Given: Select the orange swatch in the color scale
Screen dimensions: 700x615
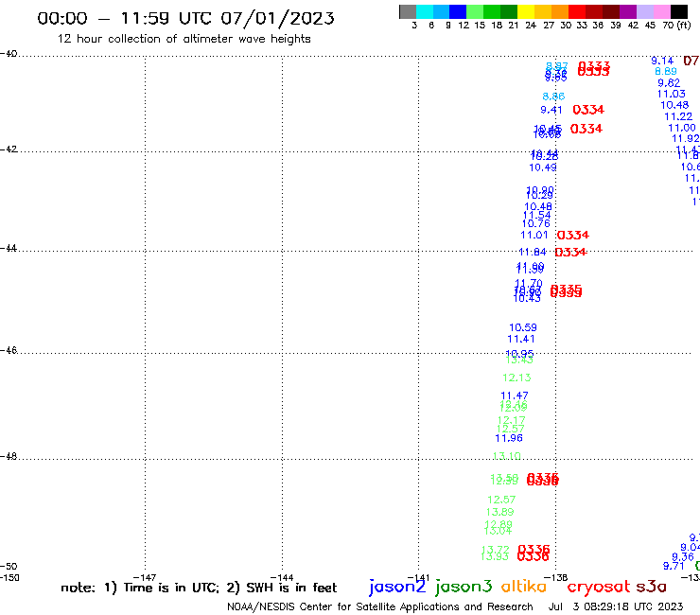Looking at the screenshot, I should click(560, 11).
